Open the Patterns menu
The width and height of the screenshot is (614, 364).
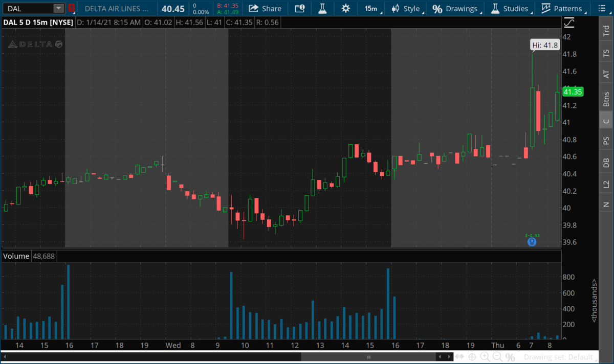[564, 8]
